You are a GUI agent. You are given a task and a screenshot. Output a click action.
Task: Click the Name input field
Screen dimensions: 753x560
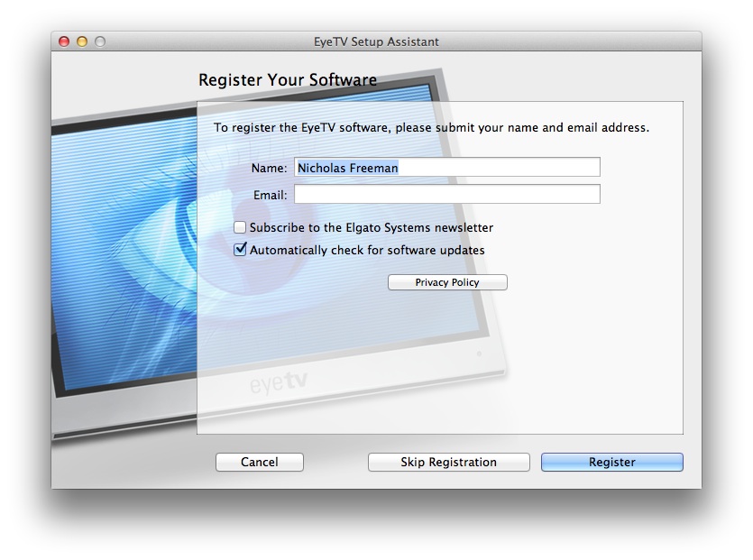(447, 168)
